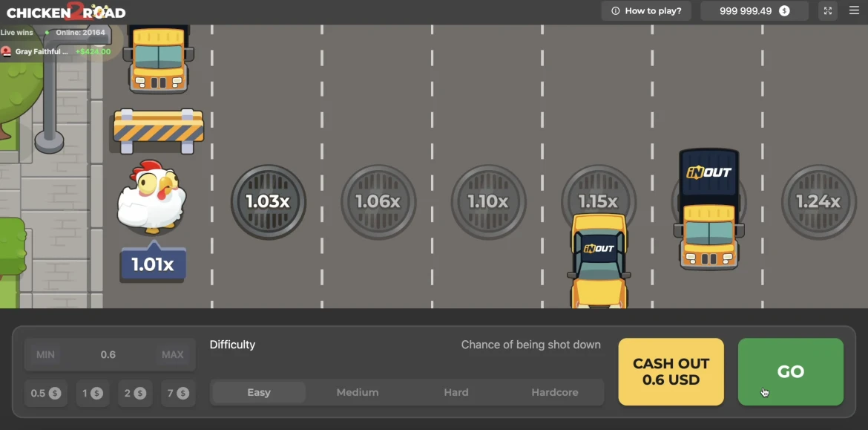
Task: Choose the 1 dollar bet preset
Action: tap(93, 394)
